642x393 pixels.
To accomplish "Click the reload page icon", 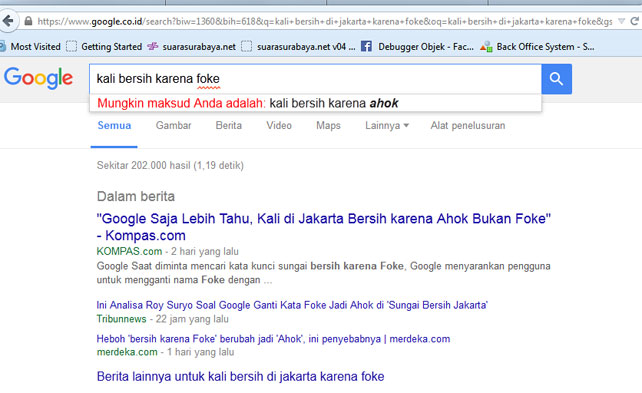I will coord(635,21).
